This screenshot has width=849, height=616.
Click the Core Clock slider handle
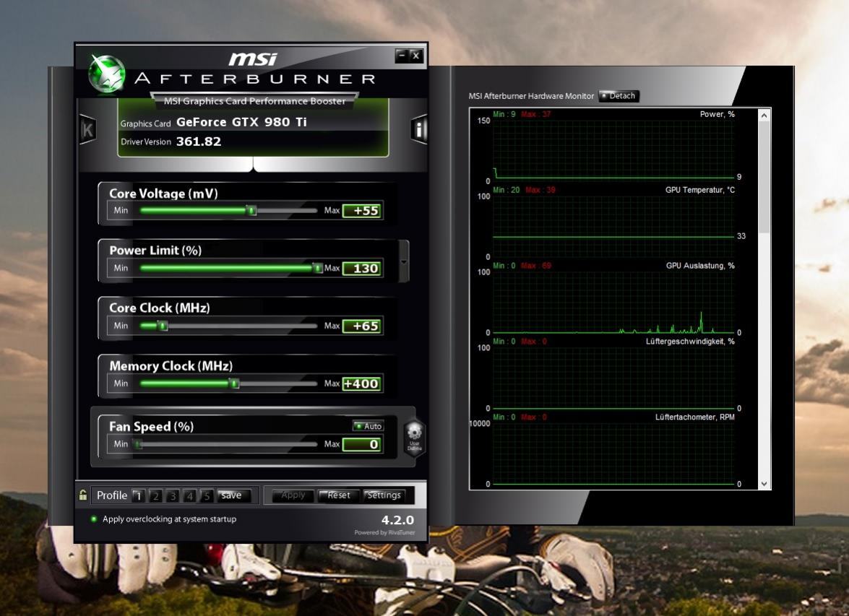coord(163,325)
